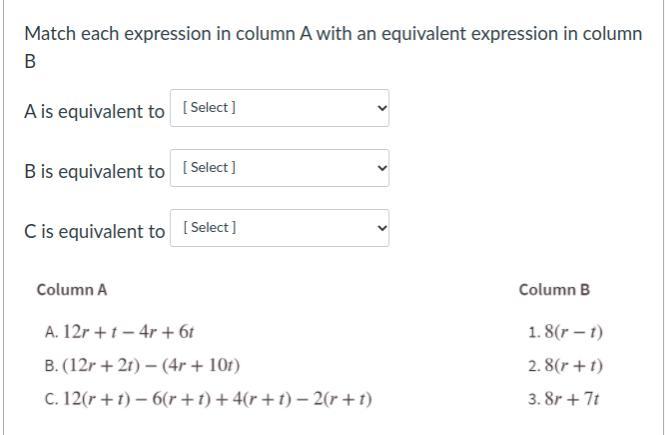Image resolution: width=665 pixels, height=435 pixels.
Task: Open the dropdown for 'A is equivalent to'
Action: coord(279,108)
